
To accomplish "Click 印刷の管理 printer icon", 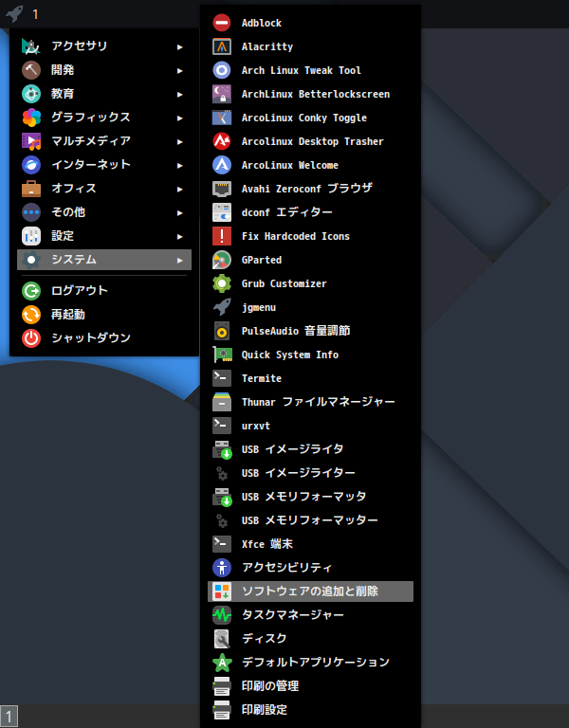I will pyautogui.click(x=222, y=685).
